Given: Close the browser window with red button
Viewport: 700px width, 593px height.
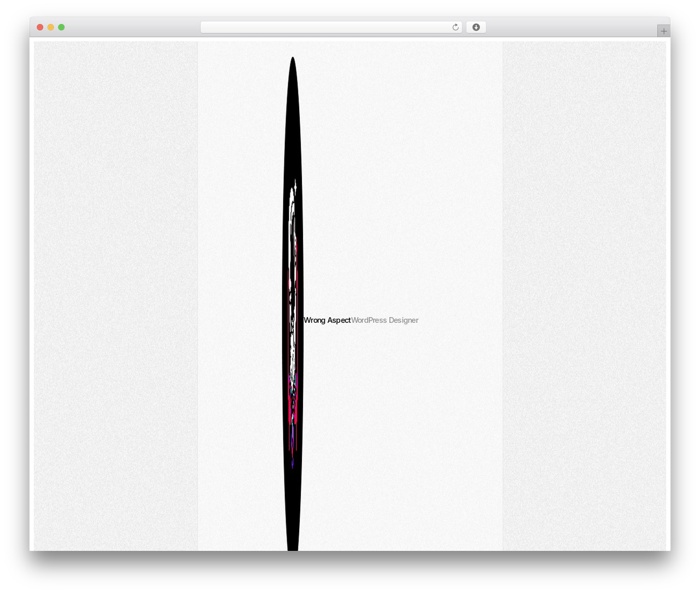Looking at the screenshot, I should [40, 27].
